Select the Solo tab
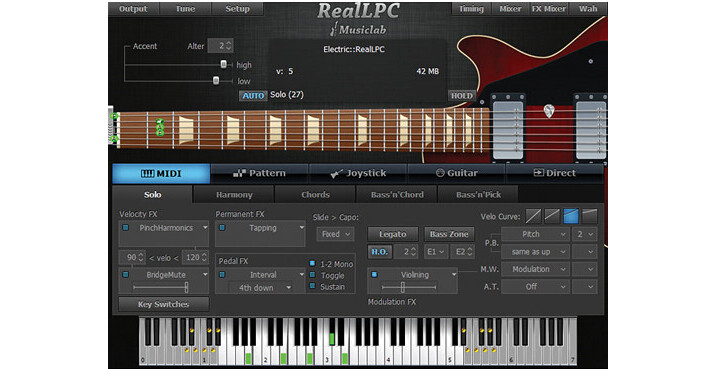 pyautogui.click(x=153, y=195)
